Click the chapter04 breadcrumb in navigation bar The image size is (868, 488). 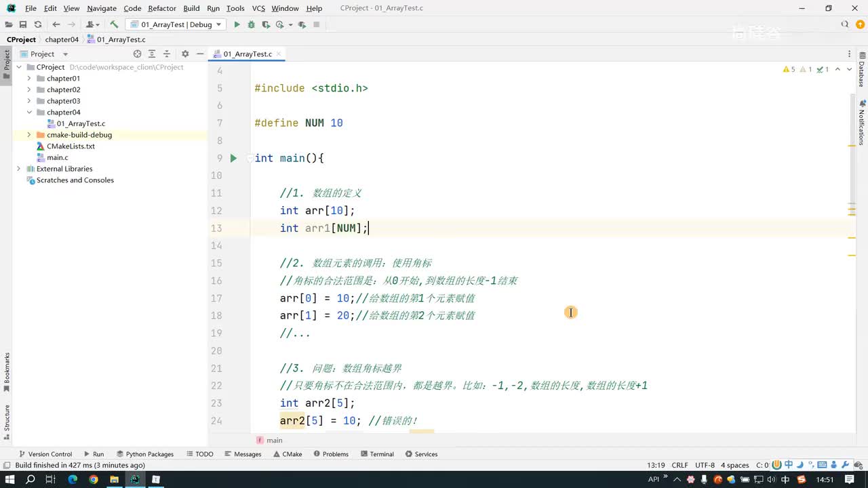[x=62, y=39]
